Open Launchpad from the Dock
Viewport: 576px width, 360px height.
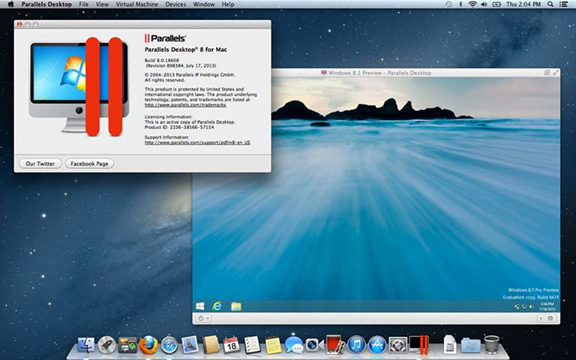click(x=107, y=345)
